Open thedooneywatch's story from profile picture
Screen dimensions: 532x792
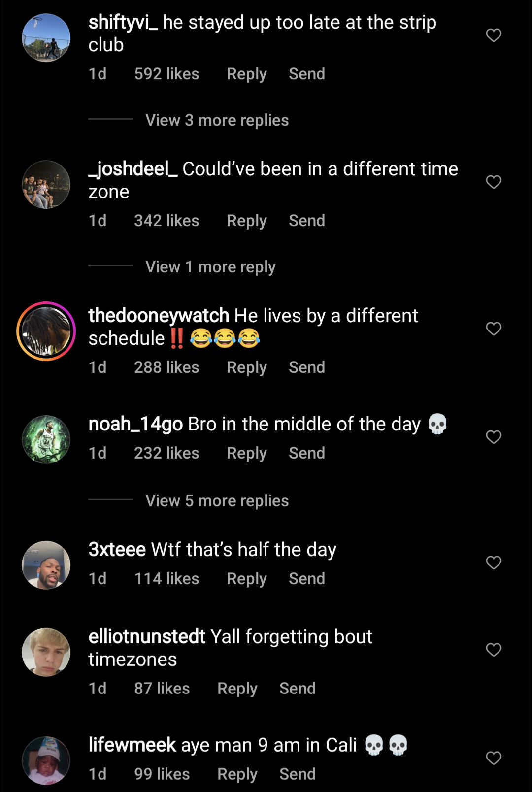pos(46,331)
